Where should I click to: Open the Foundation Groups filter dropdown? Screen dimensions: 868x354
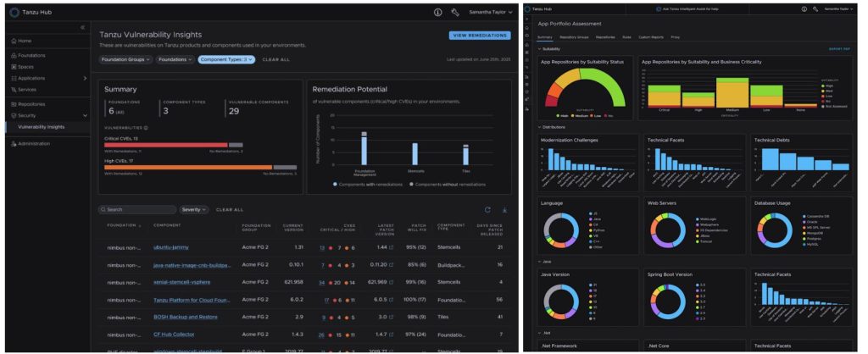(125, 59)
